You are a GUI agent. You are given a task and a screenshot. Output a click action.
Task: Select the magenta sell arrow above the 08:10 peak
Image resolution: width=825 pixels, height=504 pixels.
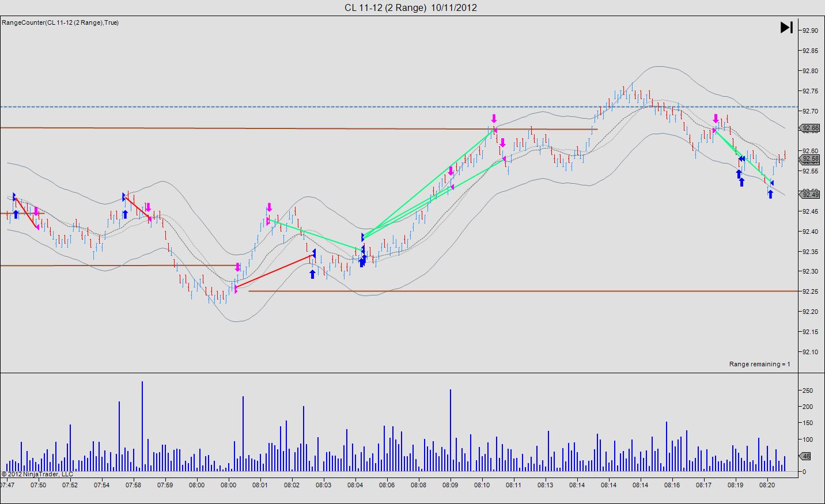(494, 119)
